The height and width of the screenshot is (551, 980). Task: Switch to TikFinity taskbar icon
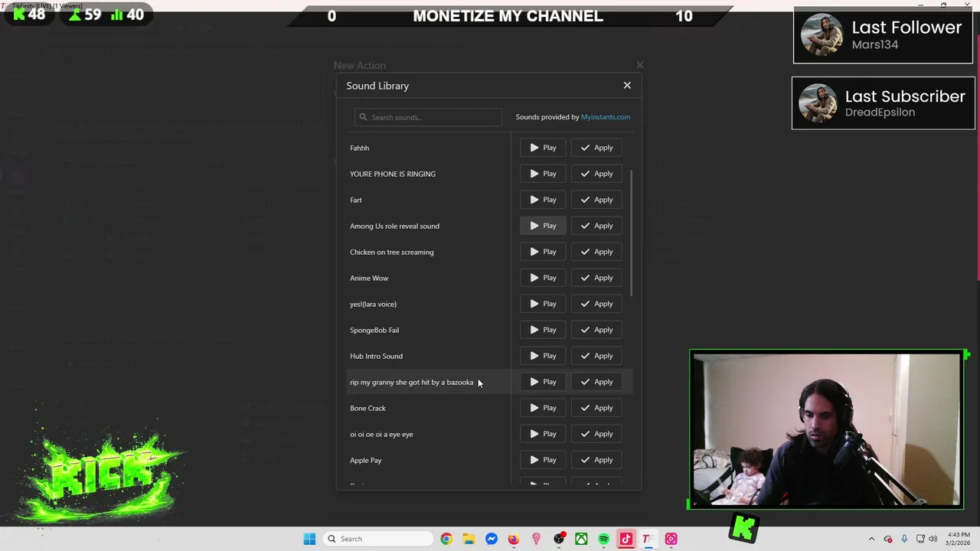pos(648,539)
